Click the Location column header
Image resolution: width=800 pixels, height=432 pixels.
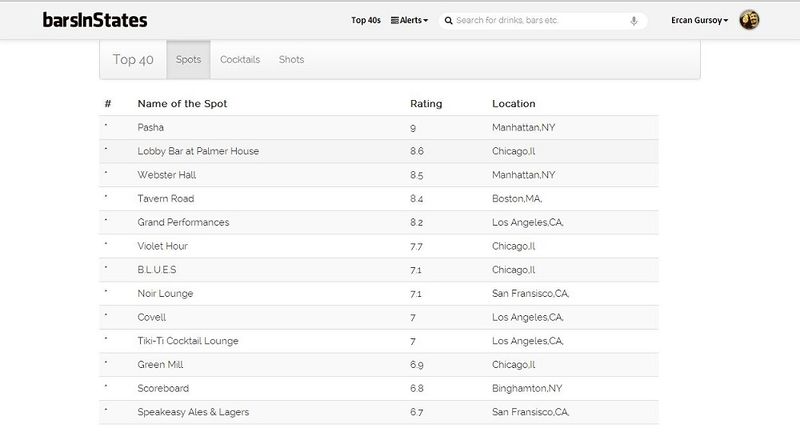(514, 104)
